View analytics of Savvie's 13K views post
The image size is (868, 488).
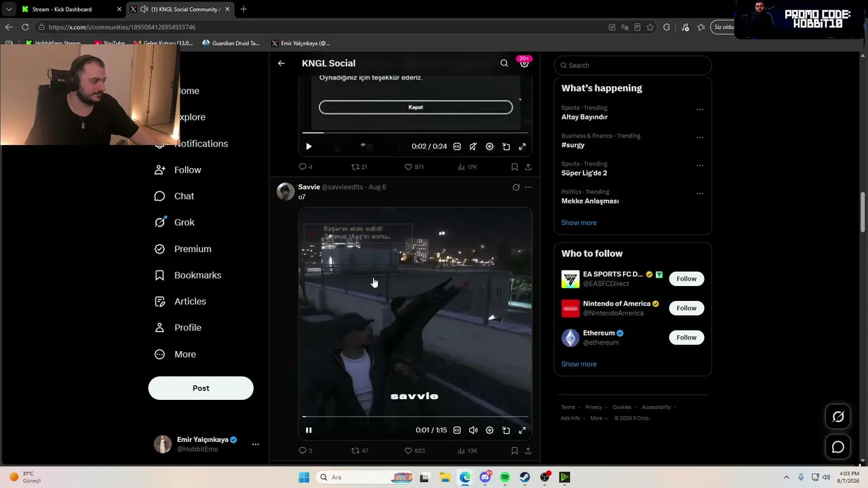[467, 451]
